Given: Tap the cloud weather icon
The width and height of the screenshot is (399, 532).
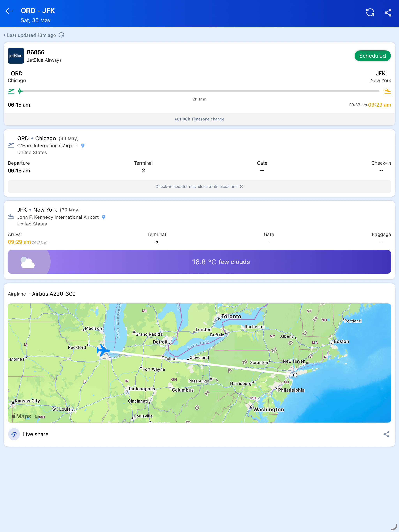Looking at the screenshot, I should pos(28,262).
